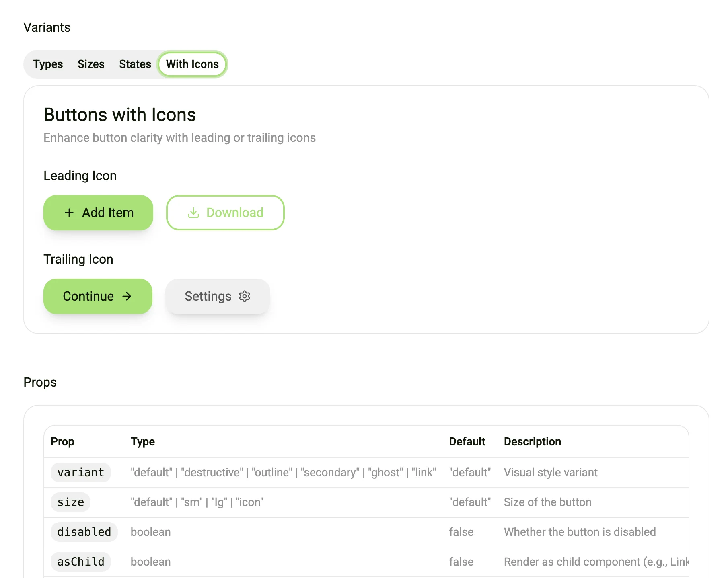Click the Buttons with Icons heading

[x=120, y=115]
